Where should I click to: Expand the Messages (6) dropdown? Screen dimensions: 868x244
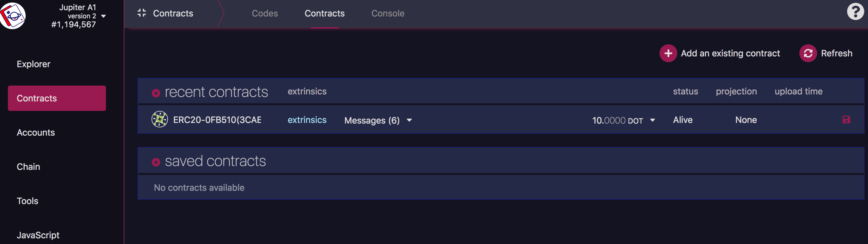click(x=409, y=120)
